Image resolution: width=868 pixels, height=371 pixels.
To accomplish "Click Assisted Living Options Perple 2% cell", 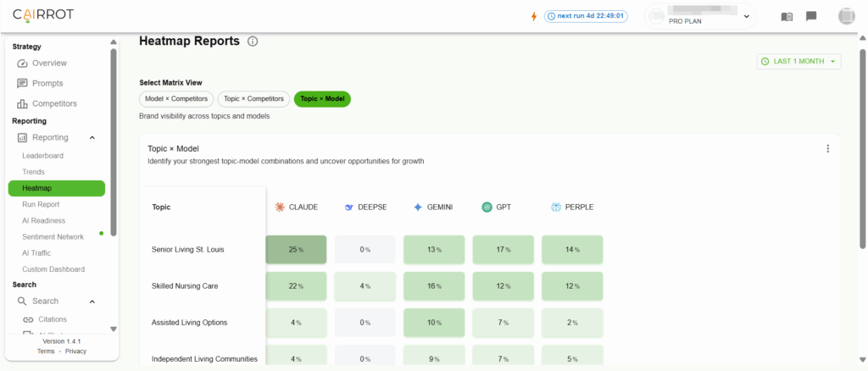I will tap(572, 323).
